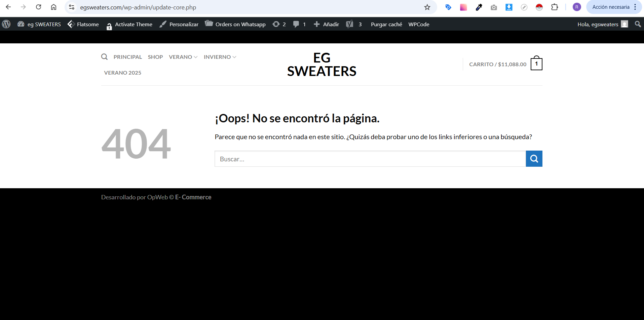Open the shopping cart bag icon

(x=536, y=64)
